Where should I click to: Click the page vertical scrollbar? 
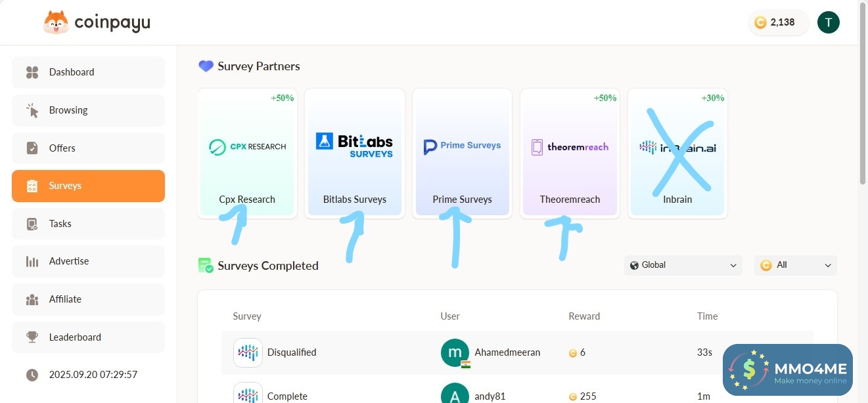[863, 92]
